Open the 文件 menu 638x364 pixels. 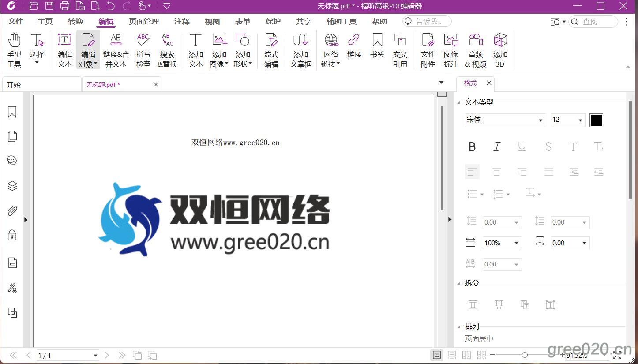[x=16, y=21]
